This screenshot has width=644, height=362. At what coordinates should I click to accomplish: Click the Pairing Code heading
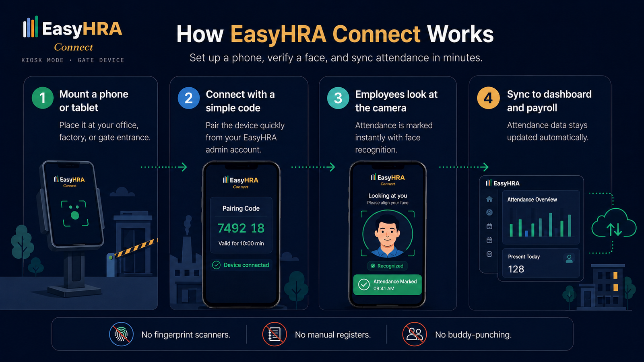[x=241, y=208]
